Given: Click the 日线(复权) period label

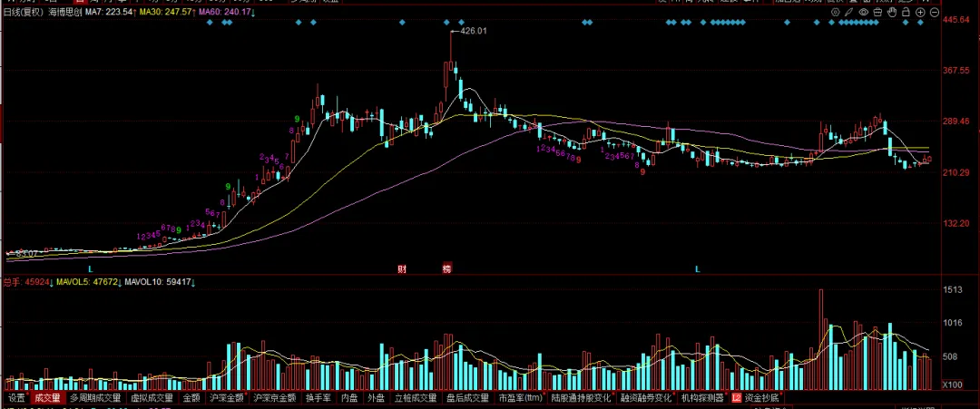Looking at the screenshot, I should pyautogui.click(x=24, y=12).
